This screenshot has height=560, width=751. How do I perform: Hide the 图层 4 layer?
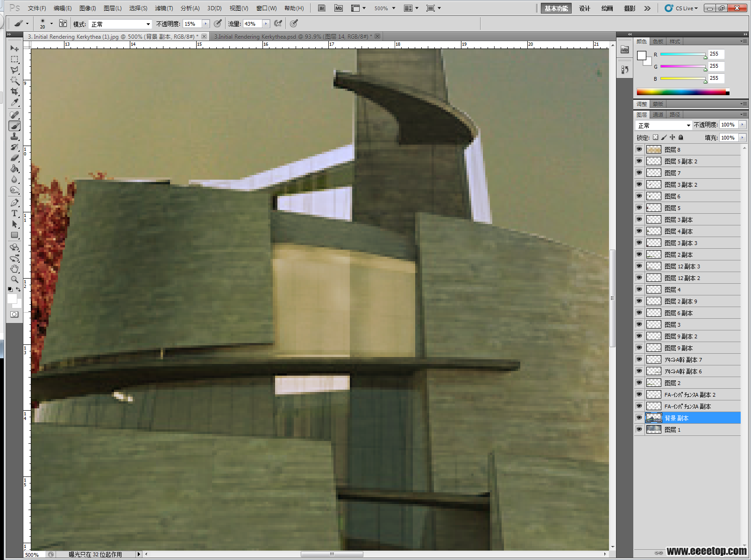pos(639,289)
